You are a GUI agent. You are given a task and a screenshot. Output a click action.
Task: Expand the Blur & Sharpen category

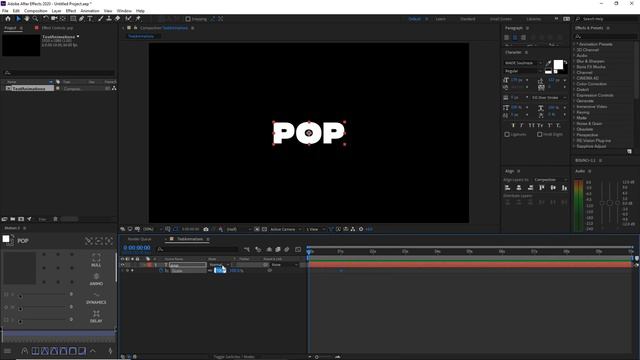coord(574,61)
